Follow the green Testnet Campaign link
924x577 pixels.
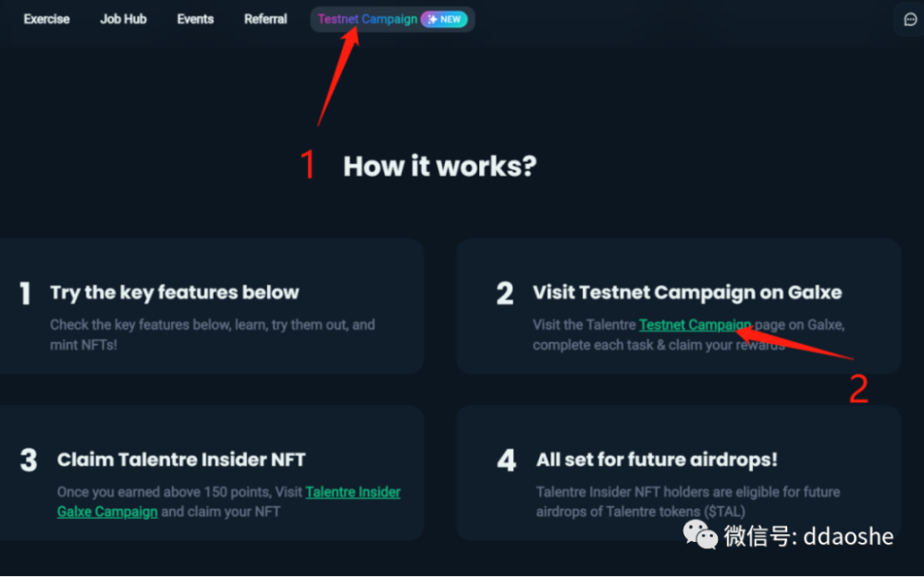tap(694, 325)
